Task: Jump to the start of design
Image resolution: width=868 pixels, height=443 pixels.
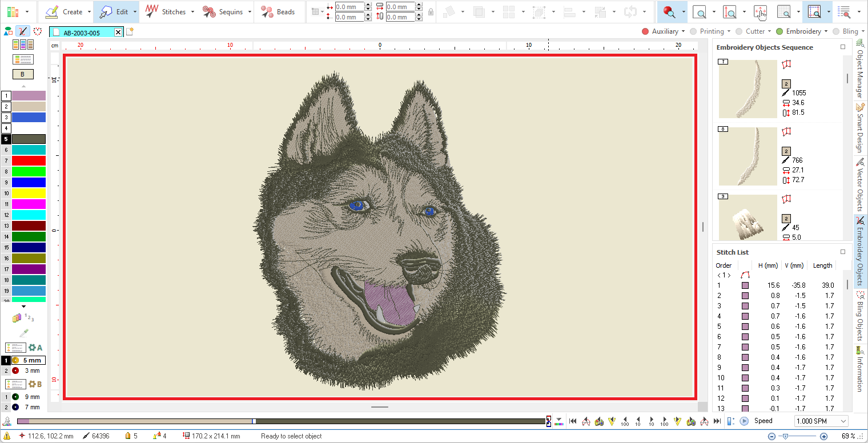Action: point(573,421)
